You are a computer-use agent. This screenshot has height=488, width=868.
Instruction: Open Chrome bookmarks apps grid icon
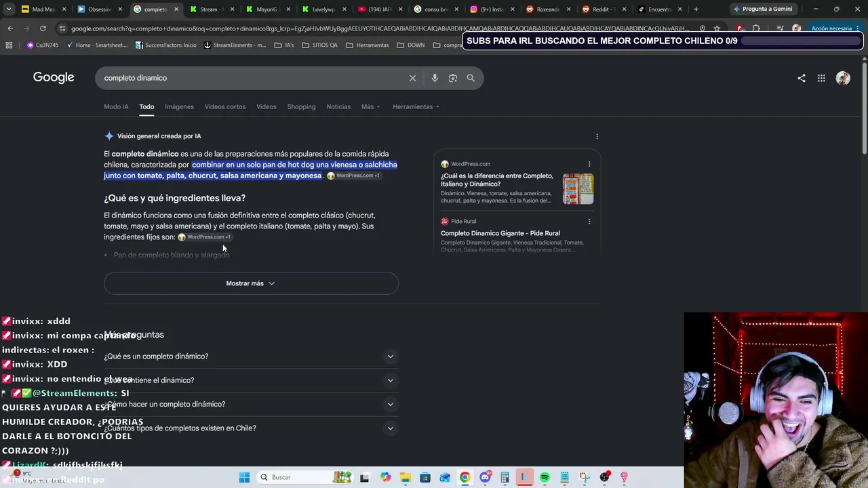[x=9, y=45]
